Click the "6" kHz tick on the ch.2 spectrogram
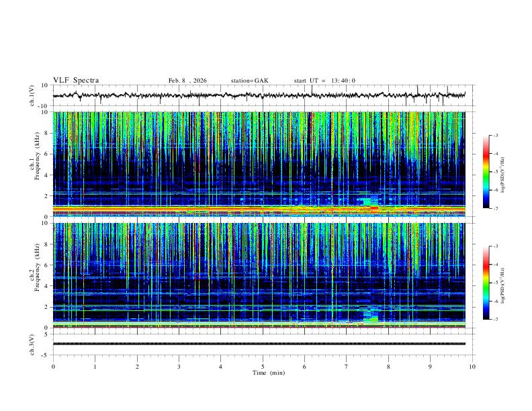 [47, 265]
